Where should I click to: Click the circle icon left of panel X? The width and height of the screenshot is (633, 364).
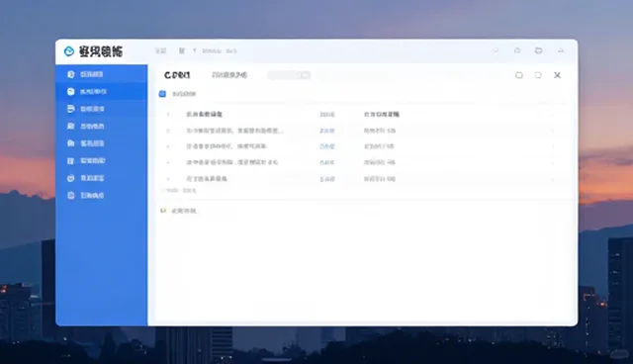click(518, 75)
